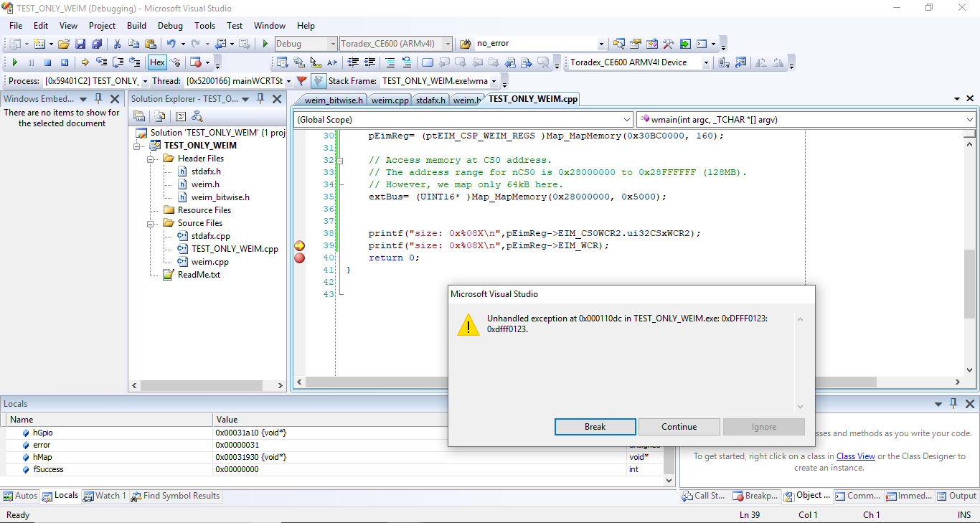Toggle flag threads red flag icon
The width and height of the screenshot is (980, 523).
(x=302, y=81)
